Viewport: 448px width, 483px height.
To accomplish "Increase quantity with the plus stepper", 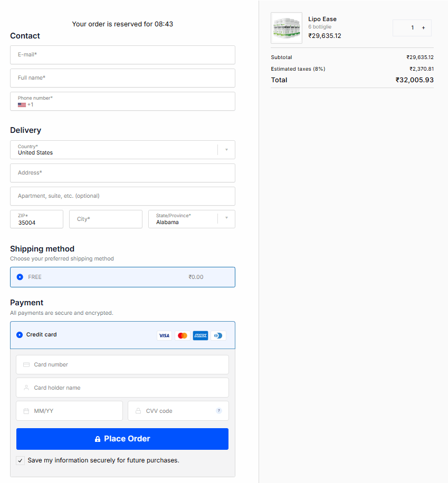I will (x=423, y=27).
